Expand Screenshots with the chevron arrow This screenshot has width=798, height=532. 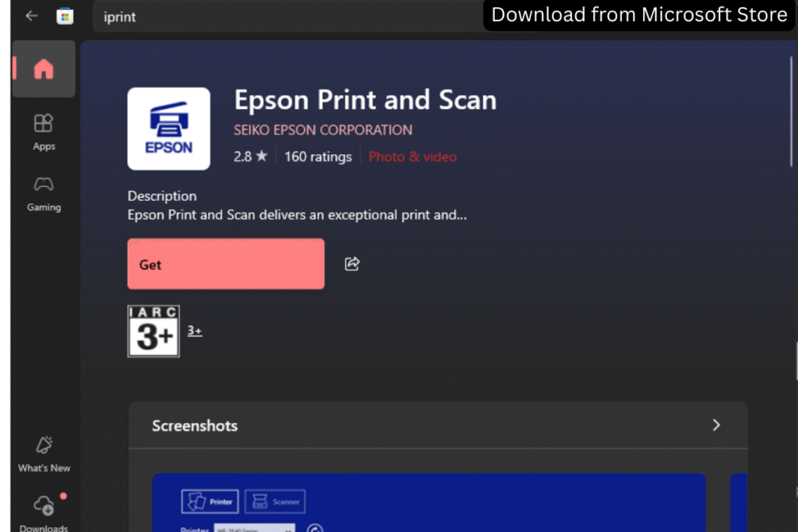click(x=716, y=425)
